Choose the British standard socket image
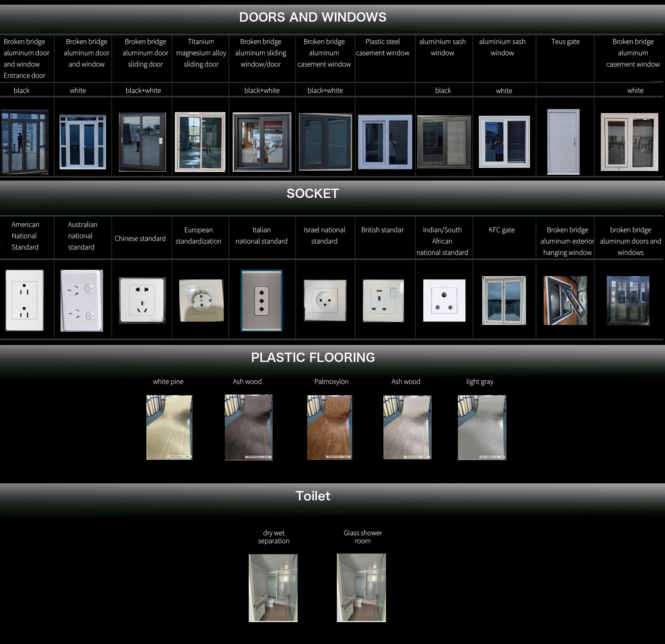665x644 pixels. pos(383,300)
